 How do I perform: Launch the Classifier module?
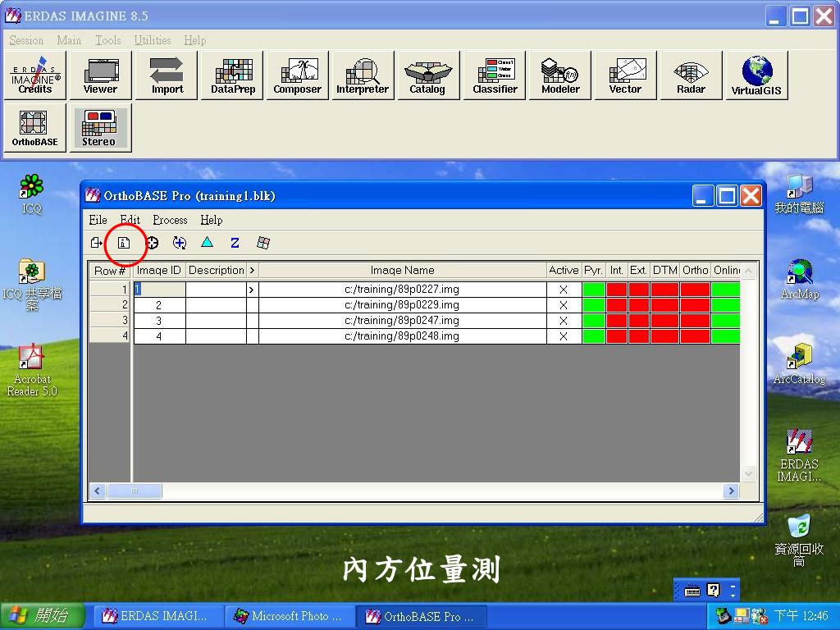[x=495, y=75]
